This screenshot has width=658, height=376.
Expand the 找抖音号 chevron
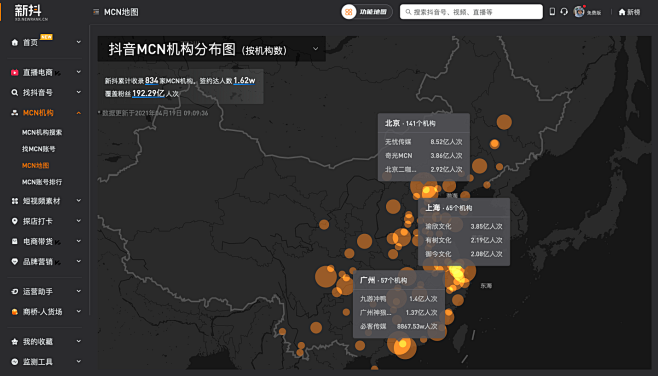(x=78, y=92)
